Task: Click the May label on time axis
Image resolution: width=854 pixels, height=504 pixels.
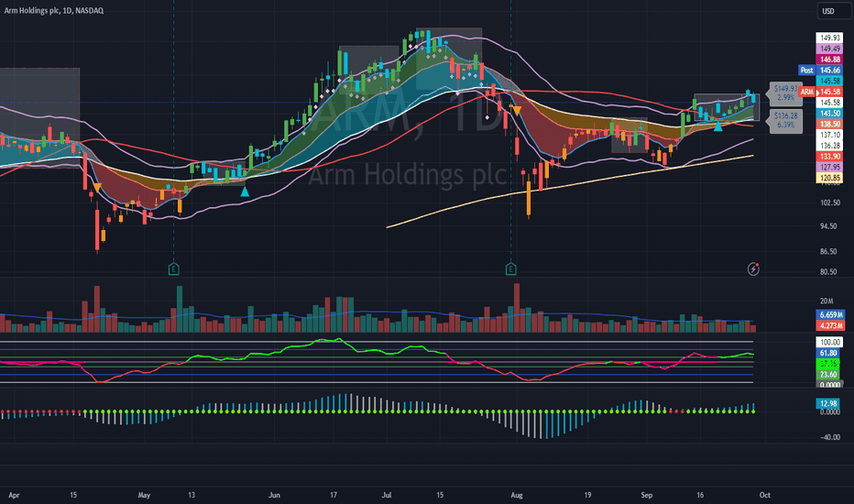Action: [144, 495]
